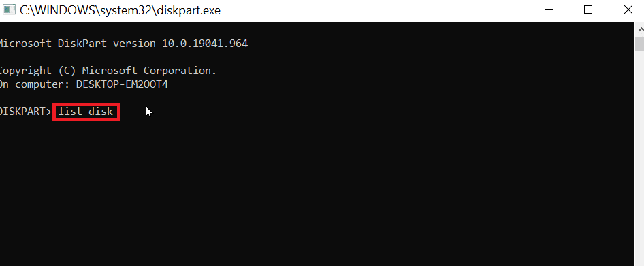
Task: Click the Microsoft DiskPart version line
Action: coord(123,43)
